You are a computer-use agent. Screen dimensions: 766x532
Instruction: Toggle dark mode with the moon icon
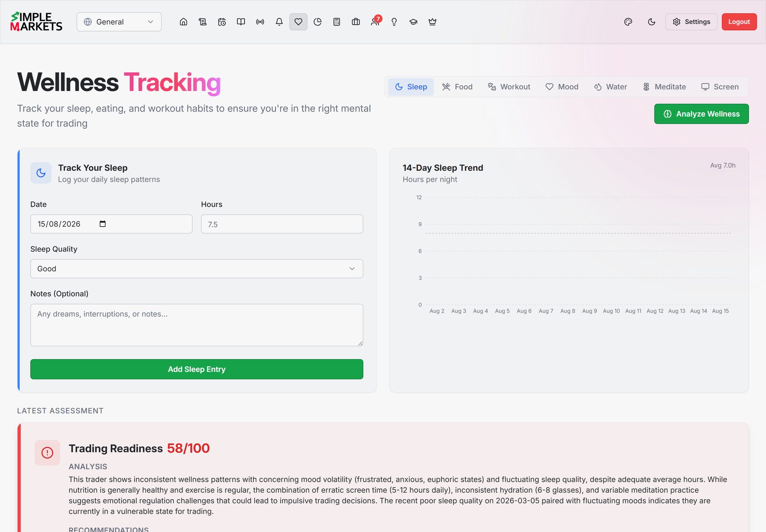(x=652, y=22)
